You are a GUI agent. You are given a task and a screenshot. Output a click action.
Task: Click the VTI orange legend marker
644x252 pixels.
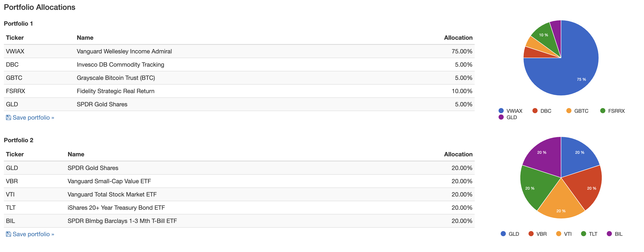pyautogui.click(x=558, y=234)
